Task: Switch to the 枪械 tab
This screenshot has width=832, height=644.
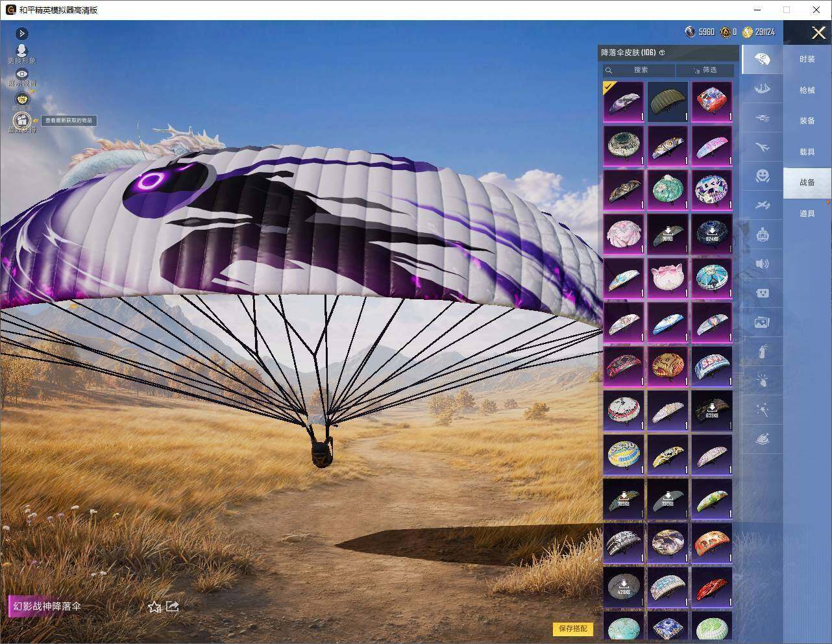Action: 807,90
